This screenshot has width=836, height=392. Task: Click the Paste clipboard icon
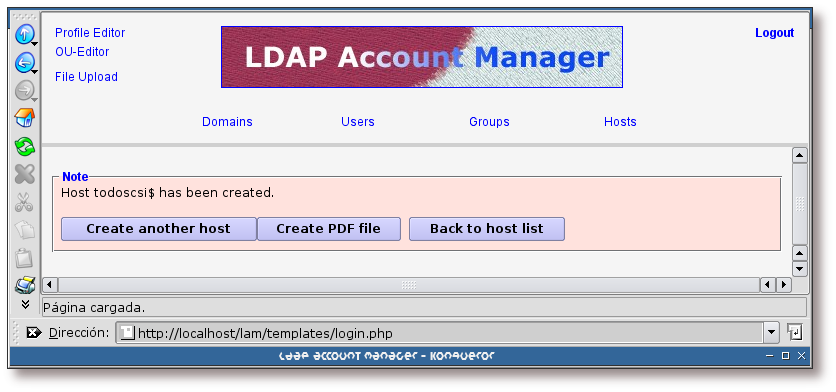(24, 258)
